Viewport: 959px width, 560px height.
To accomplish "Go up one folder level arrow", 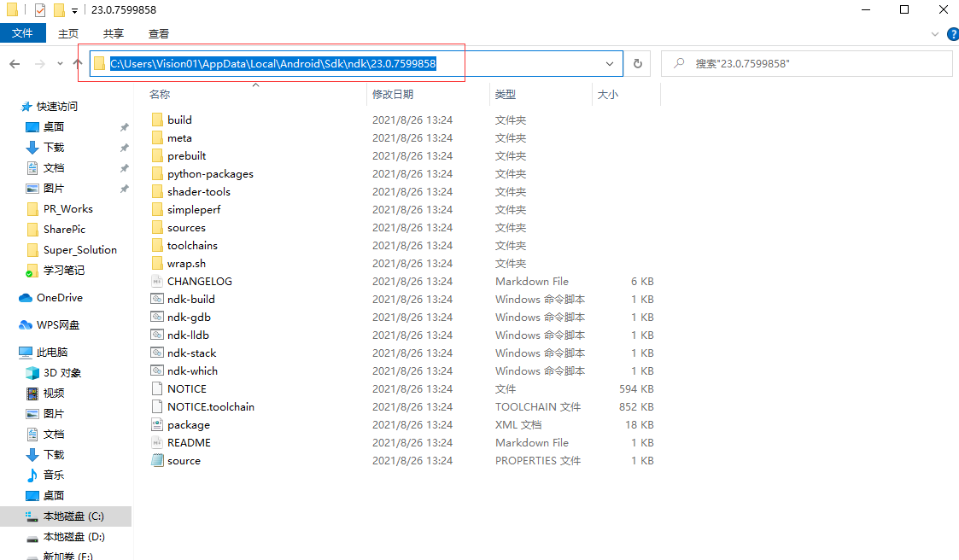I will [x=77, y=63].
